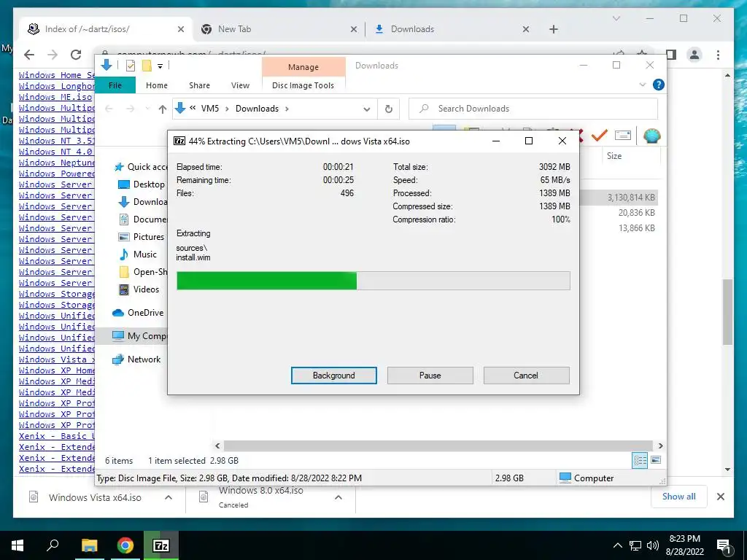
Task: Click Show all downloads button
Action: [x=678, y=497]
